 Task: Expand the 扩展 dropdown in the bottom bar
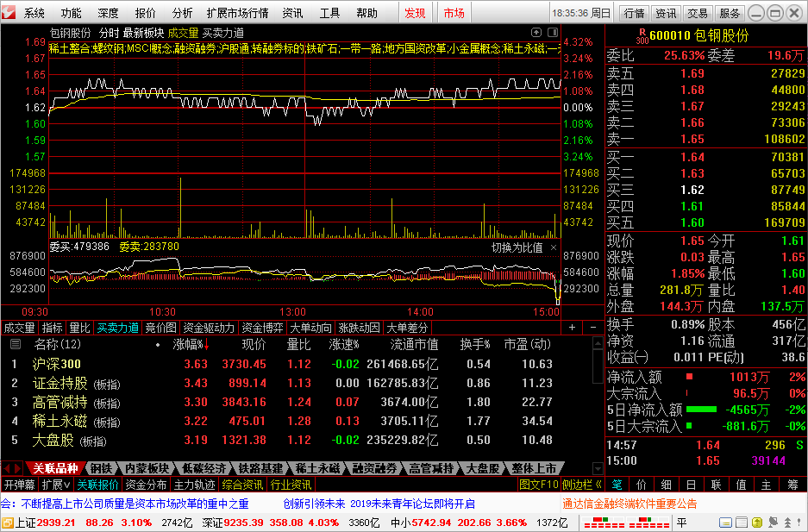pos(56,485)
